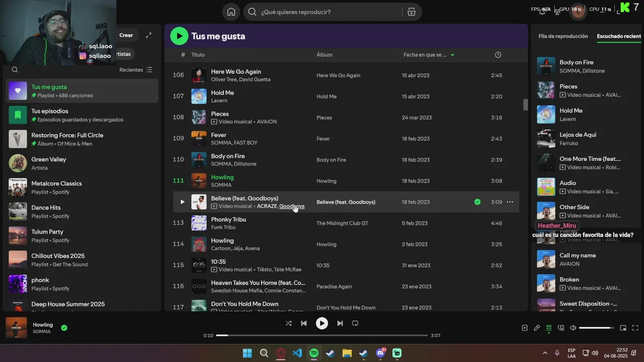Image resolution: width=644 pixels, height=362 pixels.
Task: Click the song progress bar
Action: (322, 335)
